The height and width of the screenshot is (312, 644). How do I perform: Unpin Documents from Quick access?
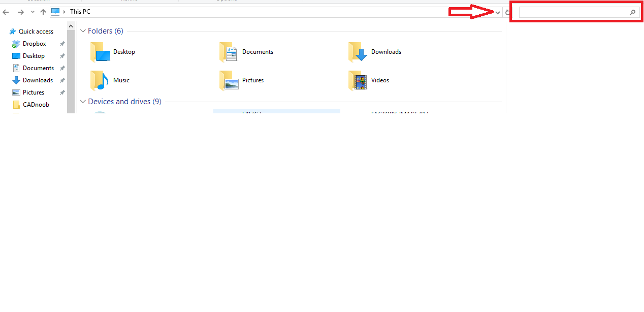click(61, 68)
